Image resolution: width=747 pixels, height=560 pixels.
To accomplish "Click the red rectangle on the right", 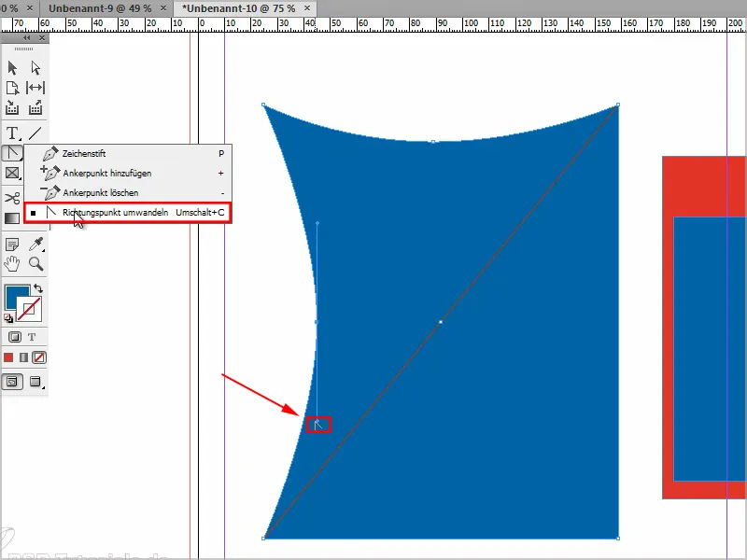I will [x=704, y=186].
